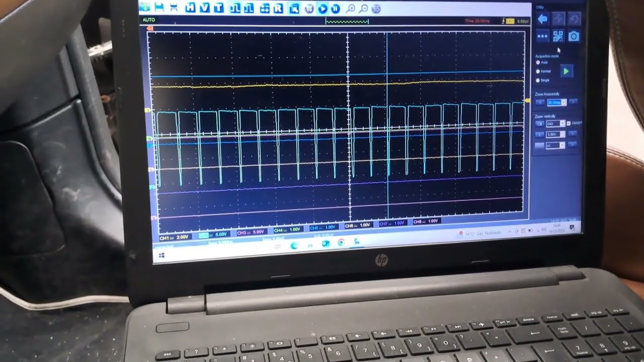Viewport: 644px width, 362px height.
Task: Increase horizontal zoom with right arrow
Action: 573,102
